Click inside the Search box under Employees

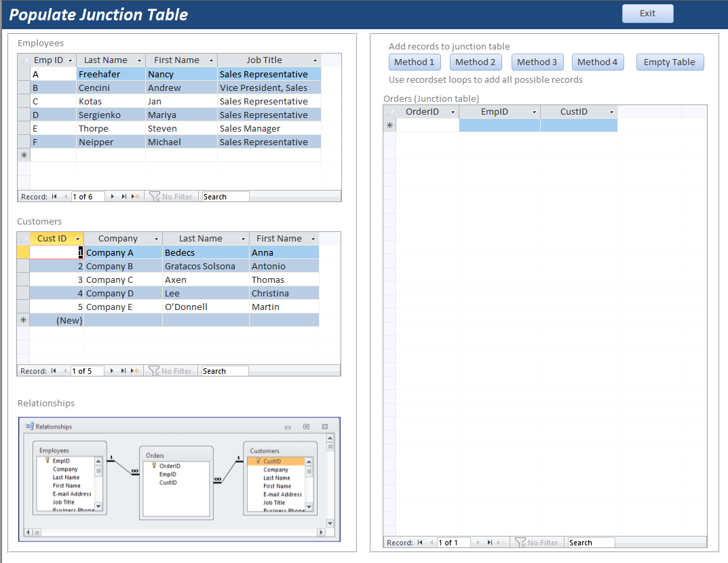click(x=225, y=196)
